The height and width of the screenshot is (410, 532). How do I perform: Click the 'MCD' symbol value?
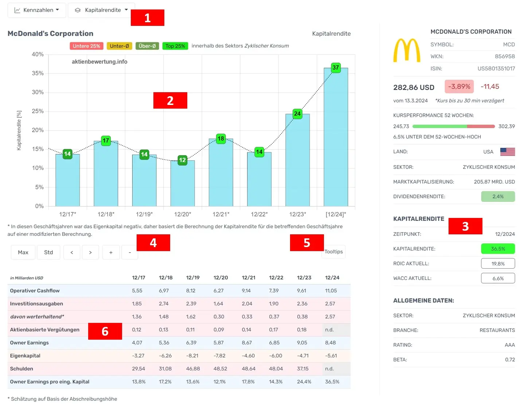[509, 44]
